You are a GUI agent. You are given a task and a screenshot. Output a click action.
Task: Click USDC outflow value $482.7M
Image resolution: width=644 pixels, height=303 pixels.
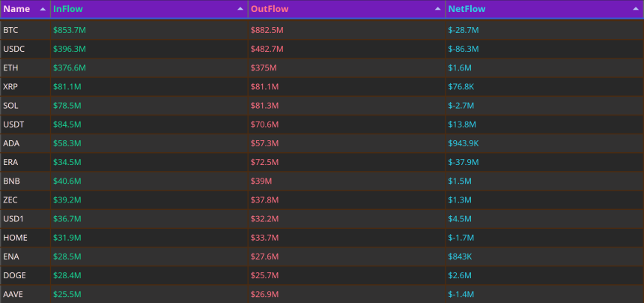coord(267,49)
